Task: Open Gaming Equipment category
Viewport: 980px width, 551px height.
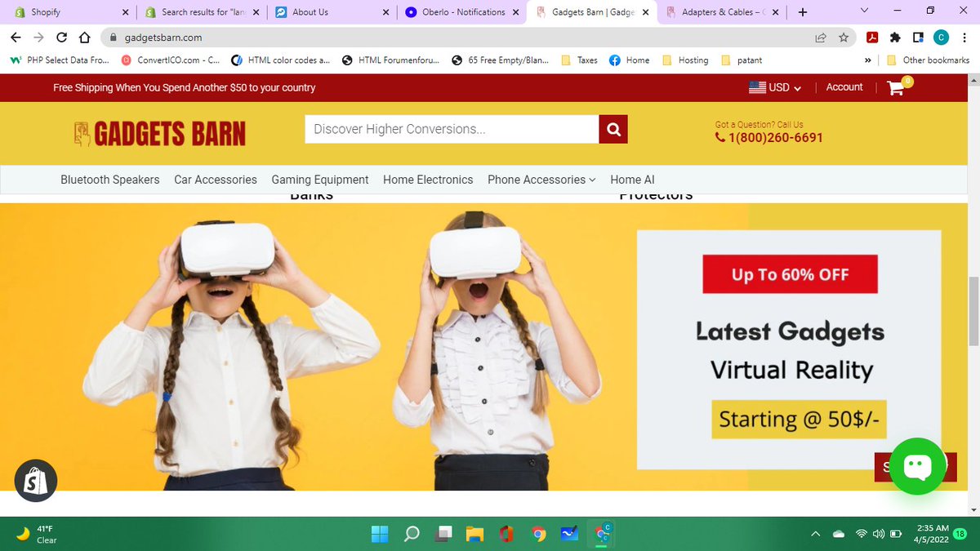Action: click(320, 180)
